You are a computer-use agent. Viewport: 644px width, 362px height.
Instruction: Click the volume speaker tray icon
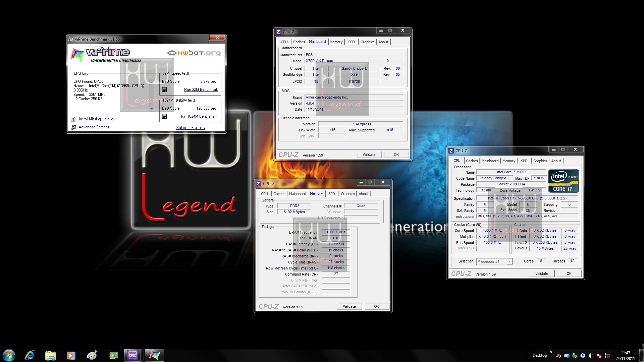point(591,356)
